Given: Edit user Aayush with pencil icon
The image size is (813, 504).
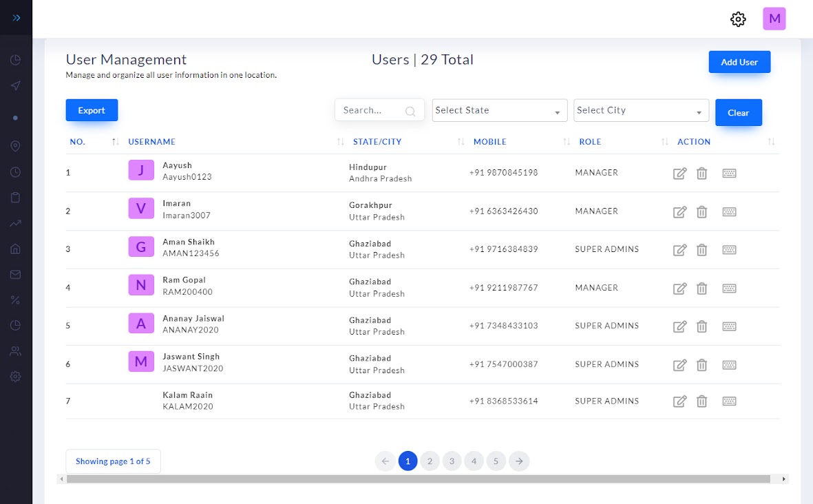Looking at the screenshot, I should (679, 174).
